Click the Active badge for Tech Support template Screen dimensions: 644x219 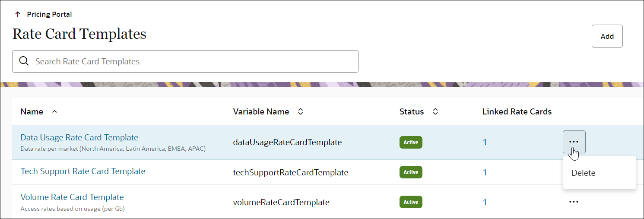tap(411, 172)
